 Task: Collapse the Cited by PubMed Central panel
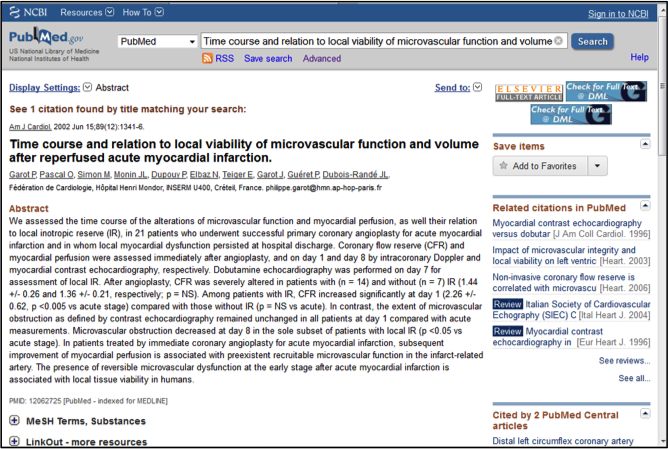point(645,413)
